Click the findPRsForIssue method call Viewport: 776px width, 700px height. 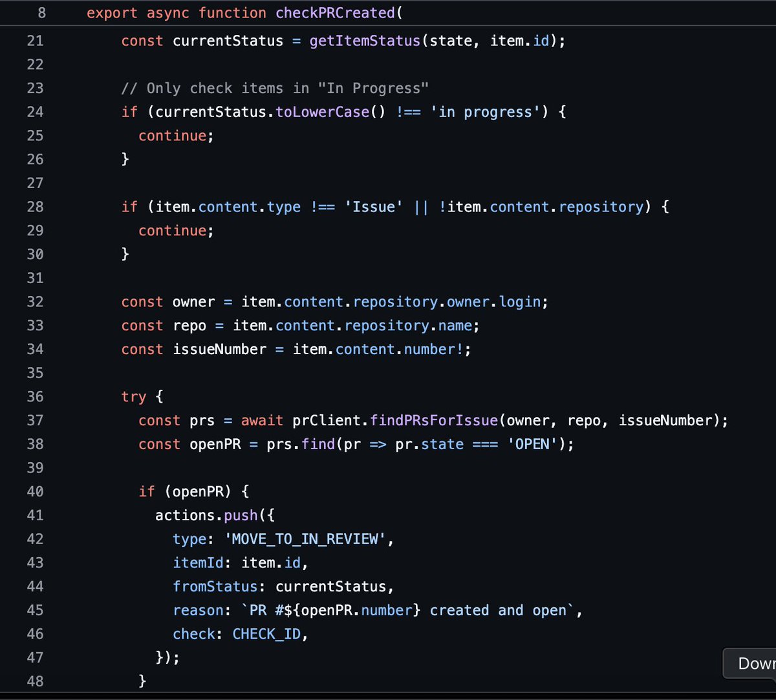434,421
